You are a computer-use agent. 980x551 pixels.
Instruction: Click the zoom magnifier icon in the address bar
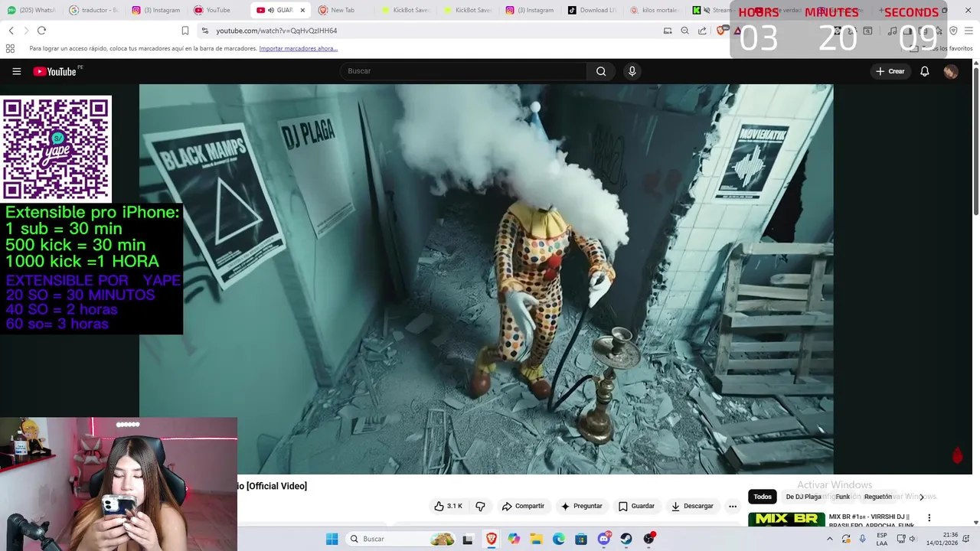point(684,31)
